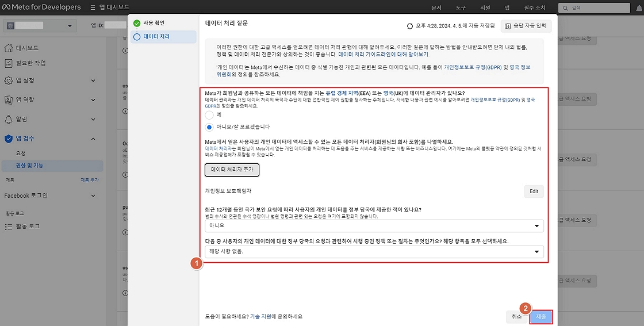Open 대시보드 in the sidebar

tap(27, 48)
